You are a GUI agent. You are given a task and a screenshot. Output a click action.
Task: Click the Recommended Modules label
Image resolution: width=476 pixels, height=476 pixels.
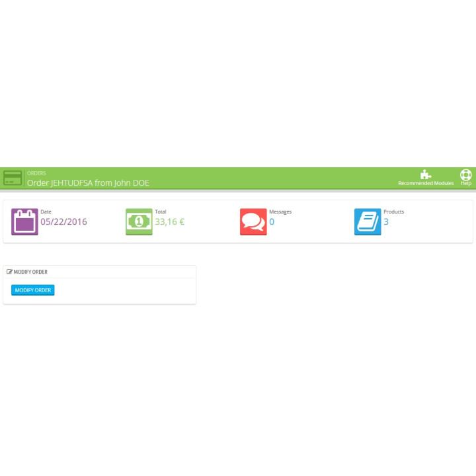426,183
